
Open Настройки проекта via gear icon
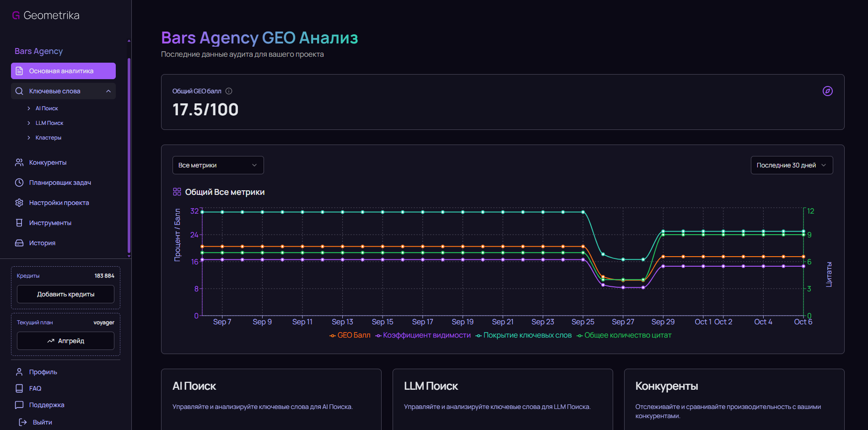[x=19, y=203]
